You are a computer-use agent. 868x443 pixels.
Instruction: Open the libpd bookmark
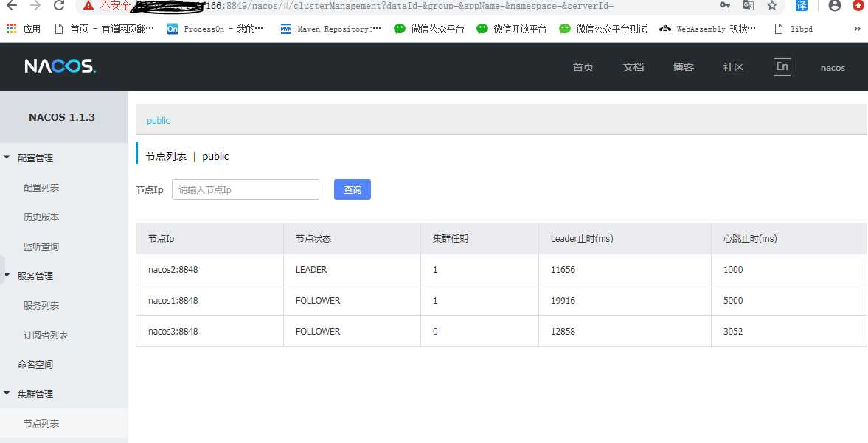click(x=794, y=29)
